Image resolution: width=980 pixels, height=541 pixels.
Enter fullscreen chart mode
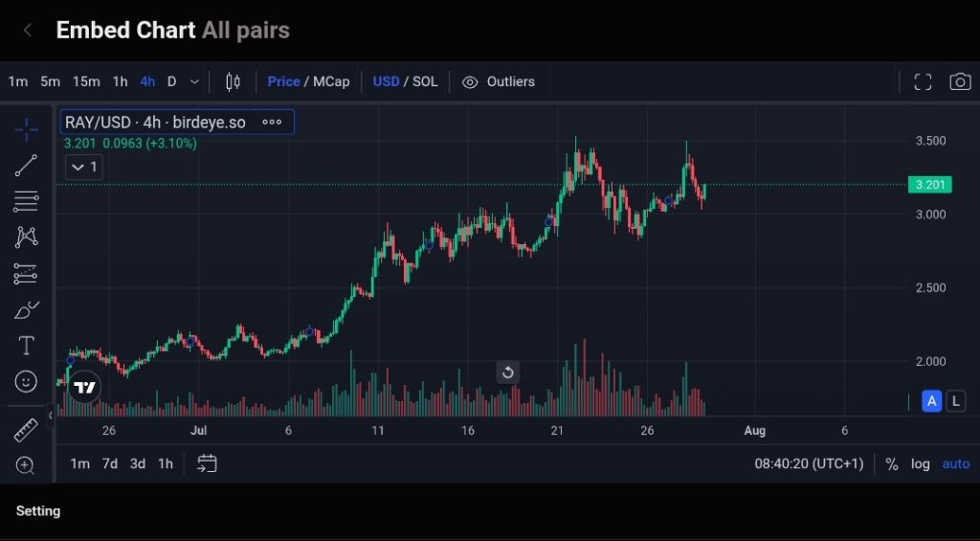[923, 81]
